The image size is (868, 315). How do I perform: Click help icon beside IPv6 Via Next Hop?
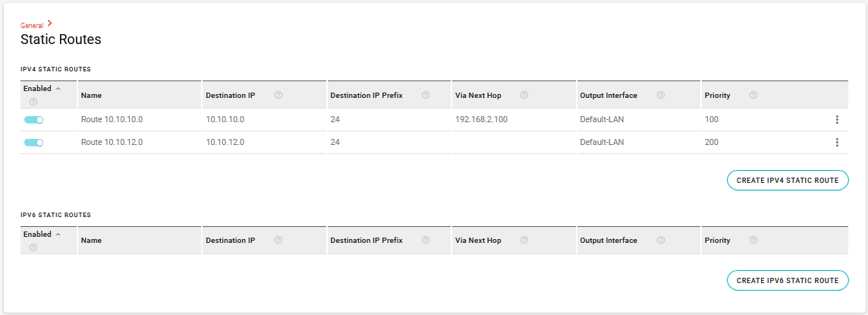click(x=524, y=241)
